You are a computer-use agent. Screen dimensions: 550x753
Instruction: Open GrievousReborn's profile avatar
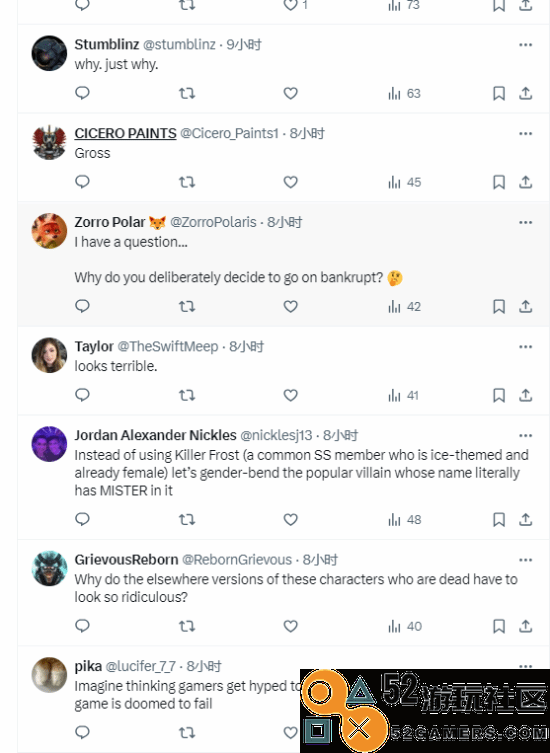pos(49,568)
